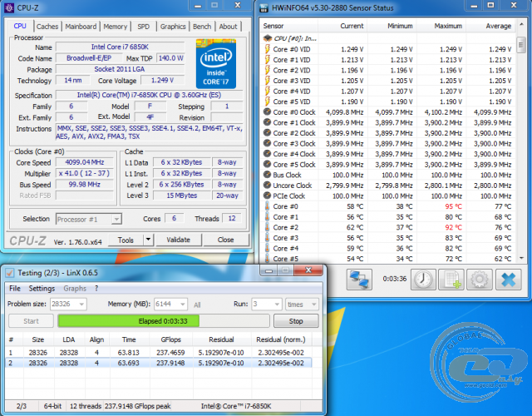Click the 237.9148 GFlops peak status entry
This screenshot has width=532, height=416.
(137, 406)
